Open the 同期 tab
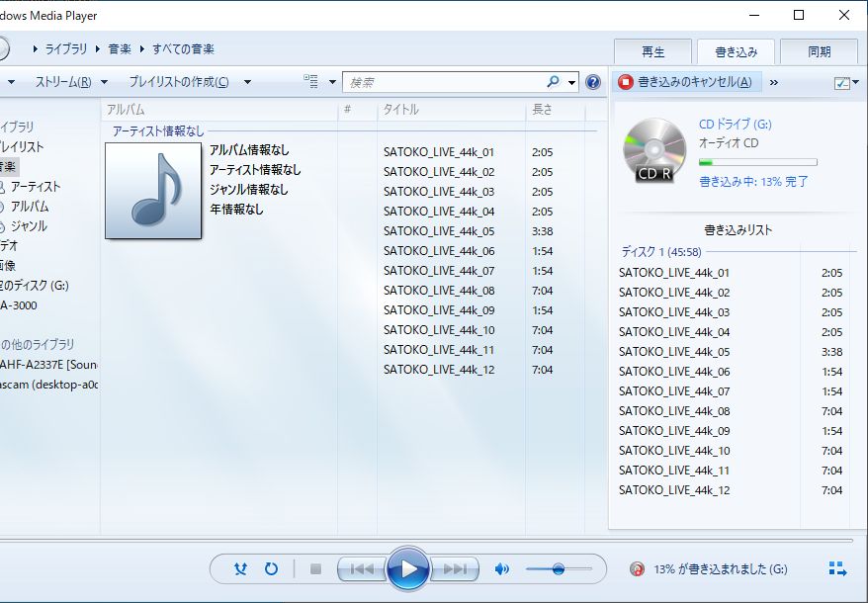The width and height of the screenshot is (868, 603). [x=819, y=52]
